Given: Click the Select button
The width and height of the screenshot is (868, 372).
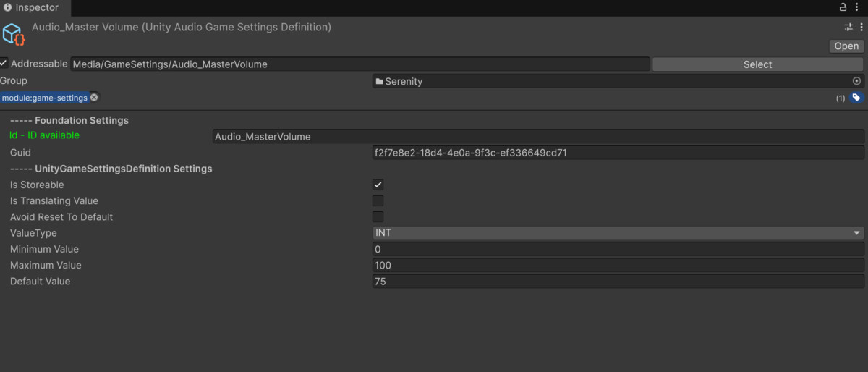Looking at the screenshot, I should (x=757, y=64).
